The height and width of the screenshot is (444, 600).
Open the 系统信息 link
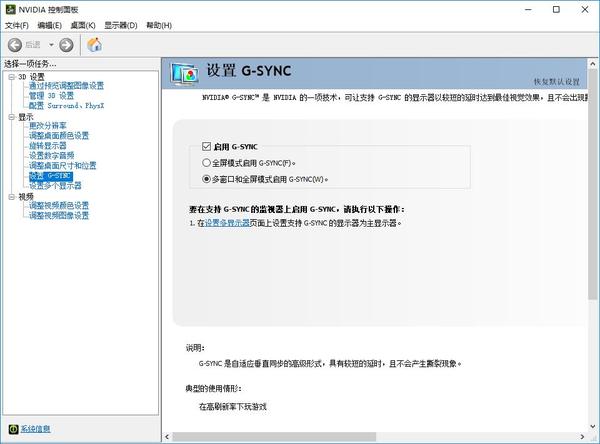coord(35,429)
